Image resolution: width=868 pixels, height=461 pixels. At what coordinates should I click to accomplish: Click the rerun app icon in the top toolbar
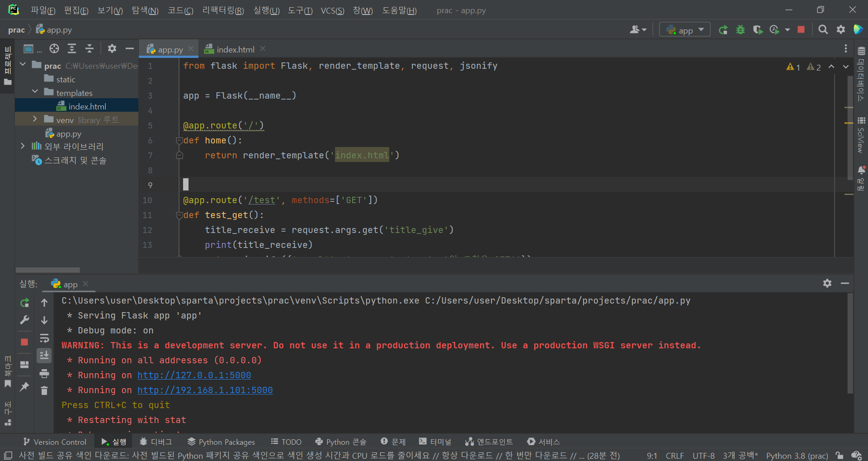pyautogui.click(x=723, y=30)
